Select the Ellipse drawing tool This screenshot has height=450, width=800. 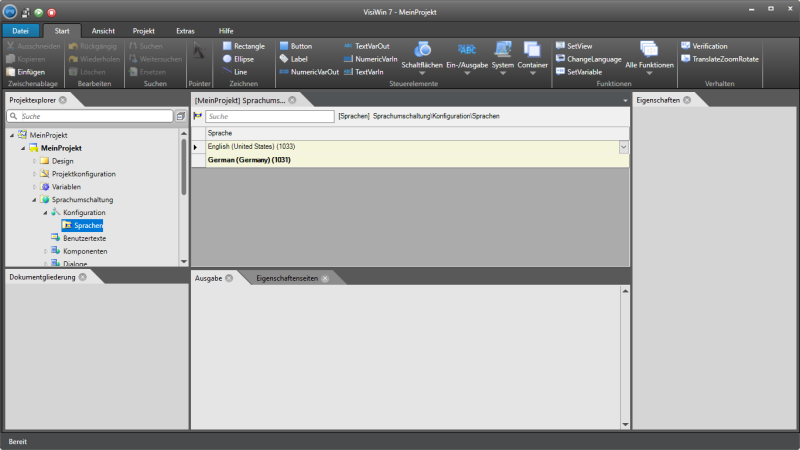pyautogui.click(x=238, y=59)
